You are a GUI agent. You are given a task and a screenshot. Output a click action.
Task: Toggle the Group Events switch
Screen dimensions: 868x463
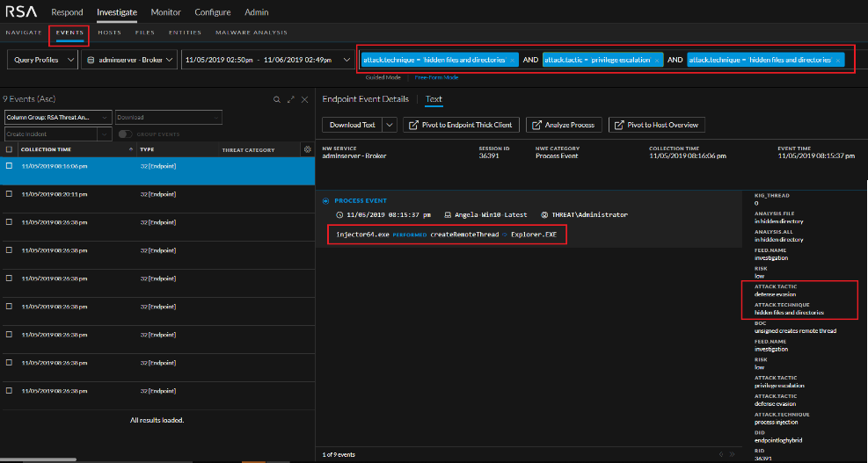pyautogui.click(x=125, y=134)
